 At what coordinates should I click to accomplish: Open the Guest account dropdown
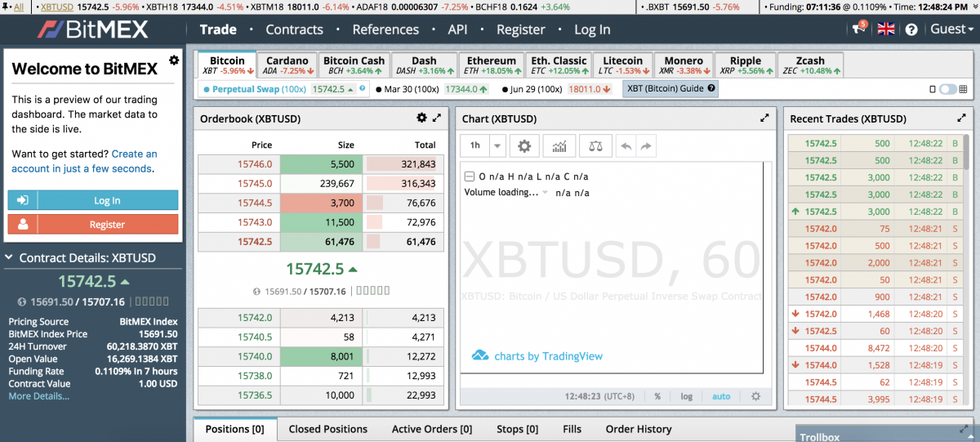(952, 29)
